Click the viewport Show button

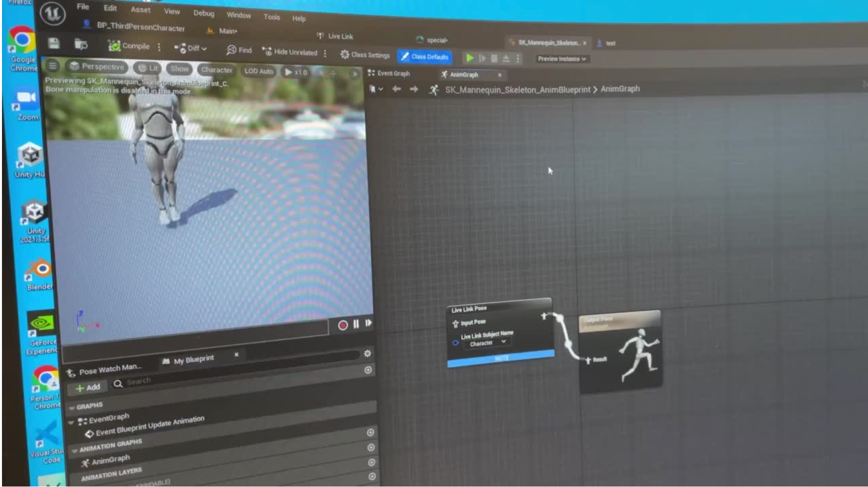click(x=179, y=69)
